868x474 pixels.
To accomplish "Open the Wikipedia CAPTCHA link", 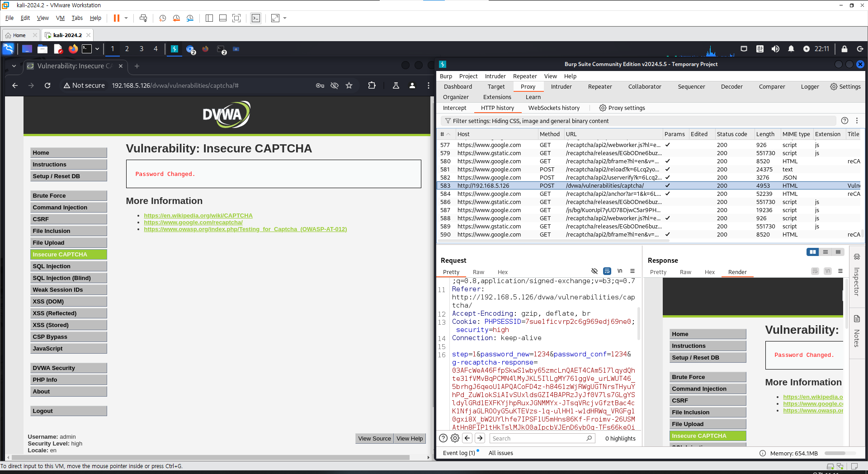I will 198,216.
